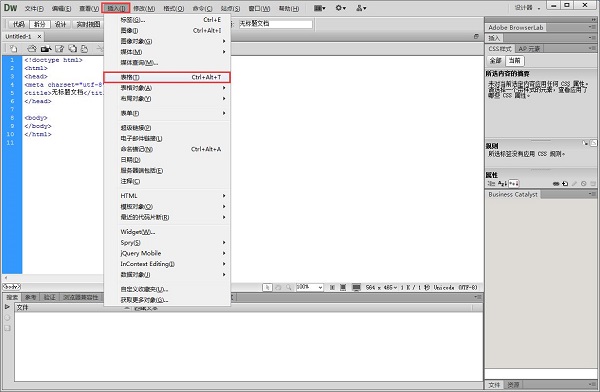This screenshot has width=600, height=392.
Task: Click the round stop icon in results panel
Action: coord(7,317)
